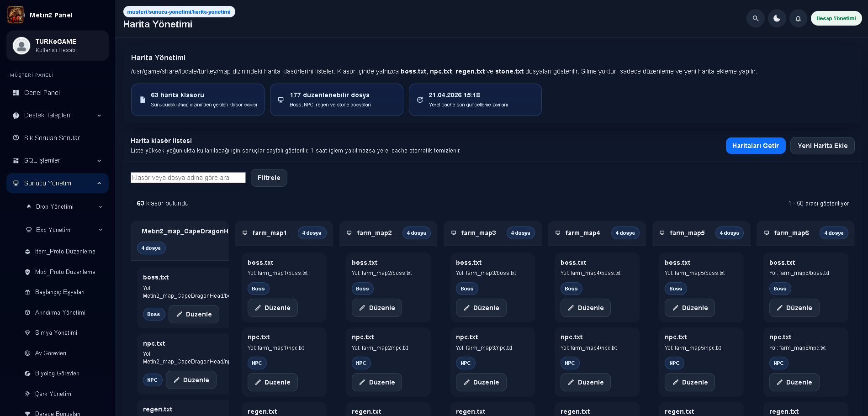The image size is (868, 416).
Task: Click 177 düzenlenebilir dosya monitor icon
Action: [281, 100]
